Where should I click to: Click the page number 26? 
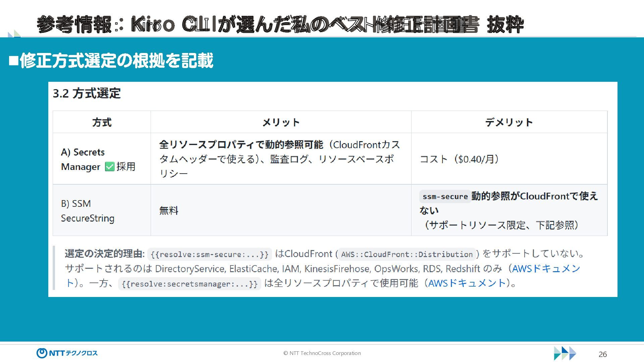602,354
